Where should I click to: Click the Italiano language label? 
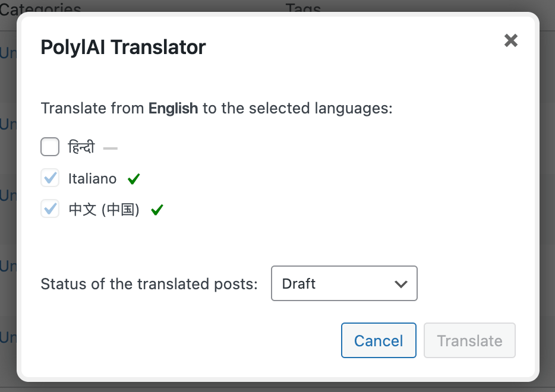[x=92, y=179]
